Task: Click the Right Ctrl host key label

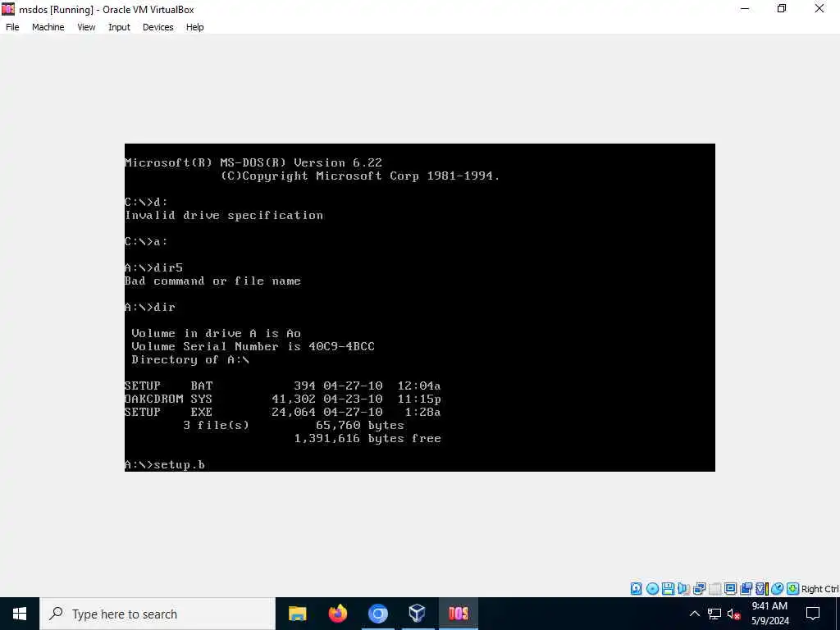Action: tap(819, 589)
